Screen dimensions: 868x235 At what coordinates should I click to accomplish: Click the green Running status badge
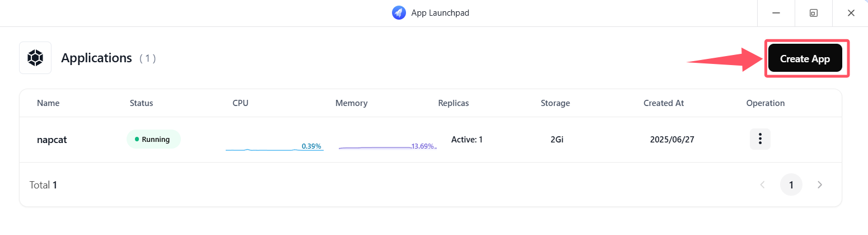pos(153,139)
